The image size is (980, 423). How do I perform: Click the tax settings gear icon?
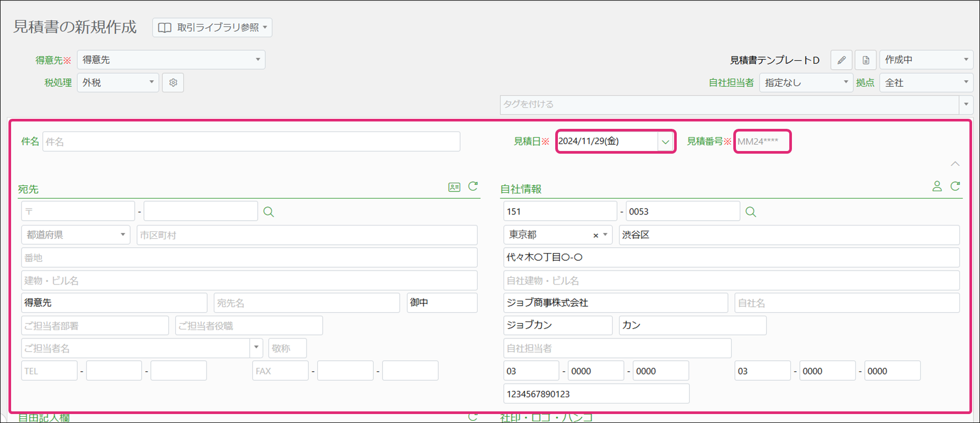(173, 83)
